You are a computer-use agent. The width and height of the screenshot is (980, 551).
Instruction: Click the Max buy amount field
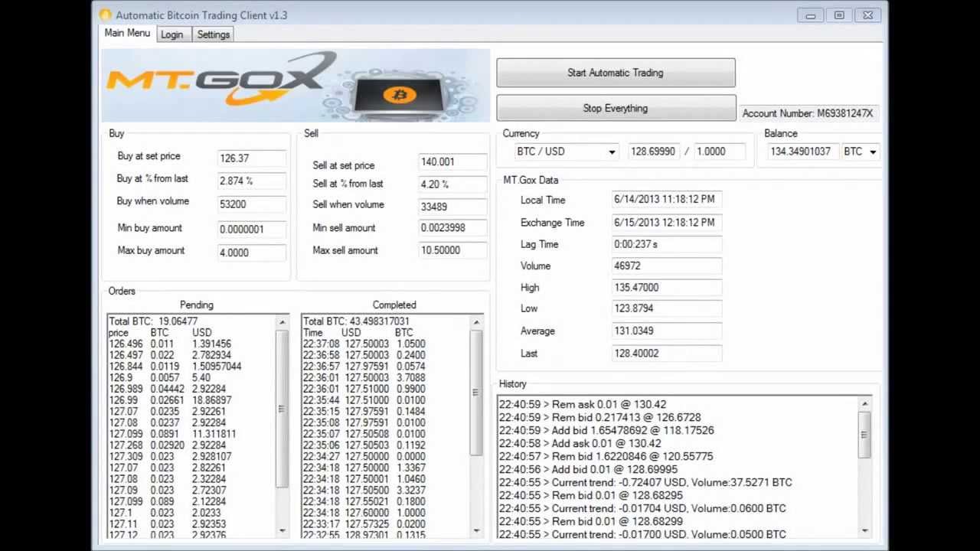click(252, 252)
